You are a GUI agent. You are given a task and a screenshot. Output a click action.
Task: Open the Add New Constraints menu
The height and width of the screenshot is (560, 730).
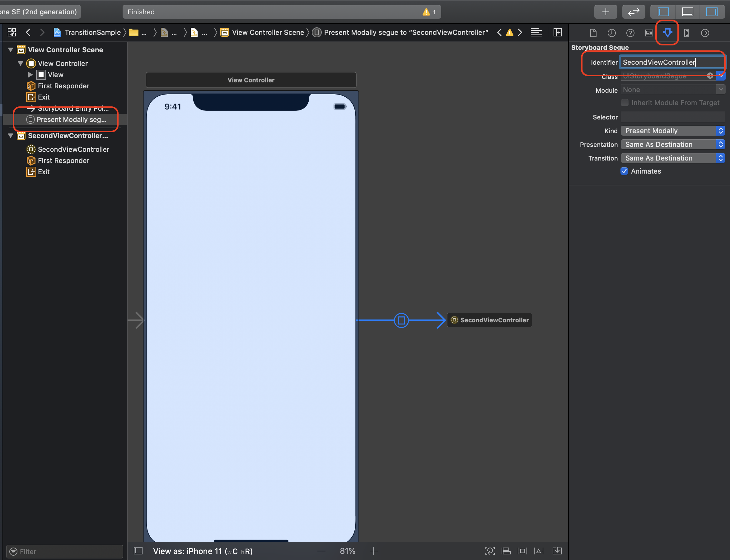click(522, 551)
